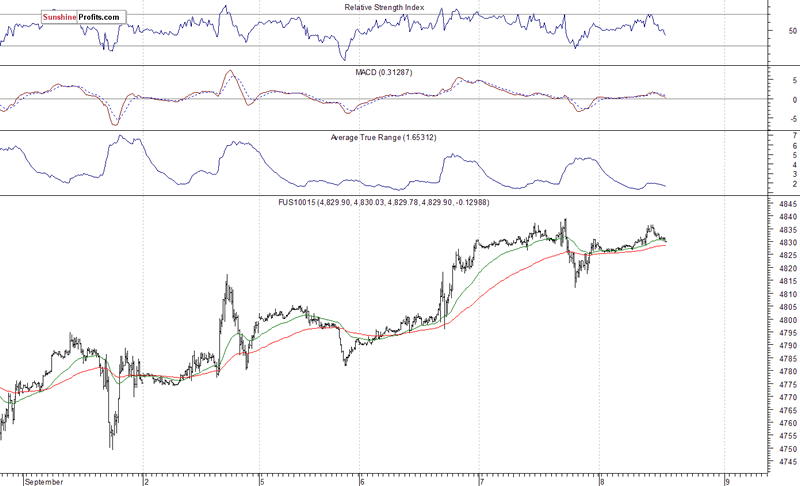The height and width of the screenshot is (486, 800).
Task: Click date marker 7 on the time axis
Action: 481,480
